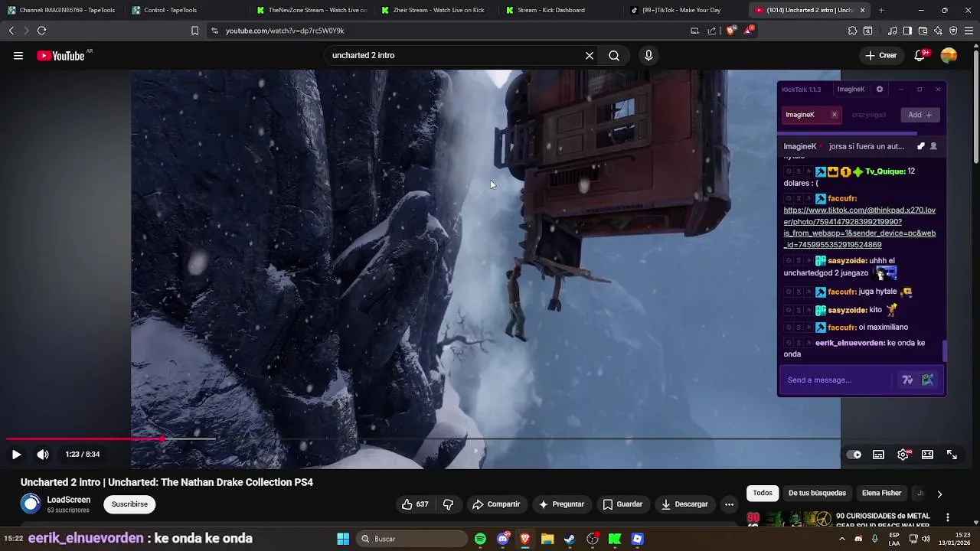Select the Todos filter chip
980x551 pixels.
[x=763, y=494]
